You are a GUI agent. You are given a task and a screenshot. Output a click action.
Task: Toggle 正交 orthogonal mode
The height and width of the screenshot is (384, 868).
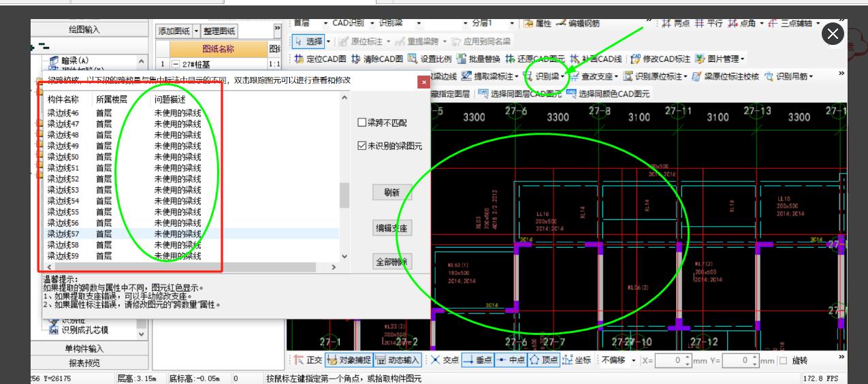(x=308, y=359)
